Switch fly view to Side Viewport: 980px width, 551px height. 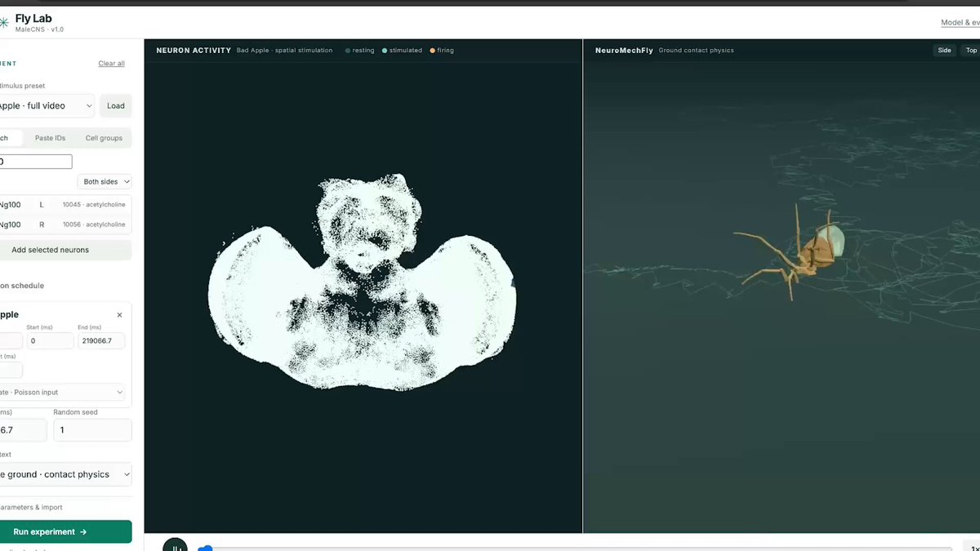(x=944, y=51)
